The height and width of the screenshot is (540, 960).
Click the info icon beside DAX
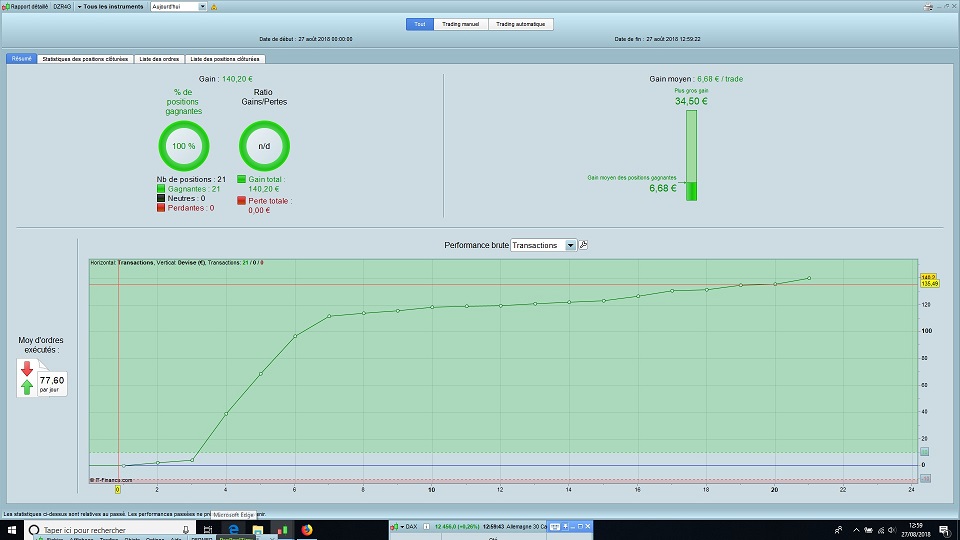[x=427, y=527]
